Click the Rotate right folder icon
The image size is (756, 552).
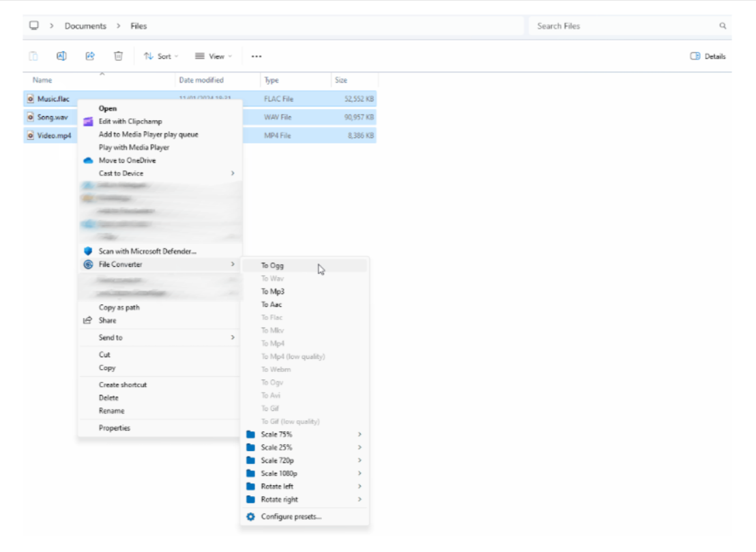[x=250, y=499]
